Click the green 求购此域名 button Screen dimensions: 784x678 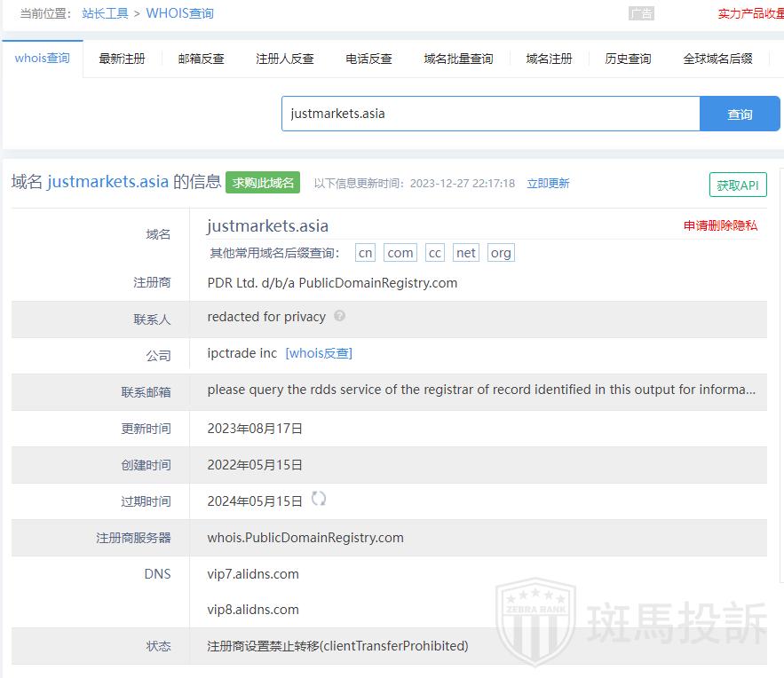pos(263,183)
